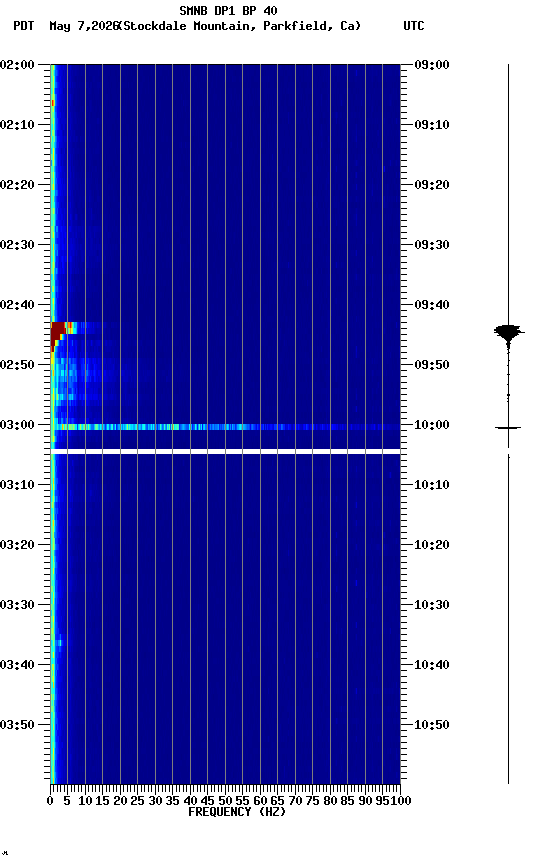The image size is (552, 864).
Task: Click the '50' frequency axis tick label
Action: [x=225, y=801]
